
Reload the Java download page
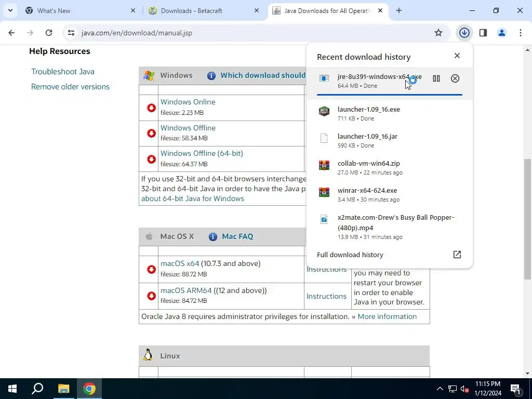pyautogui.click(x=49, y=33)
